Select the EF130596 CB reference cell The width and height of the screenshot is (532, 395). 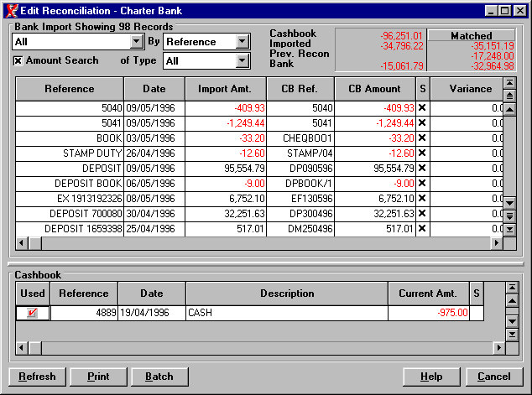pos(300,199)
